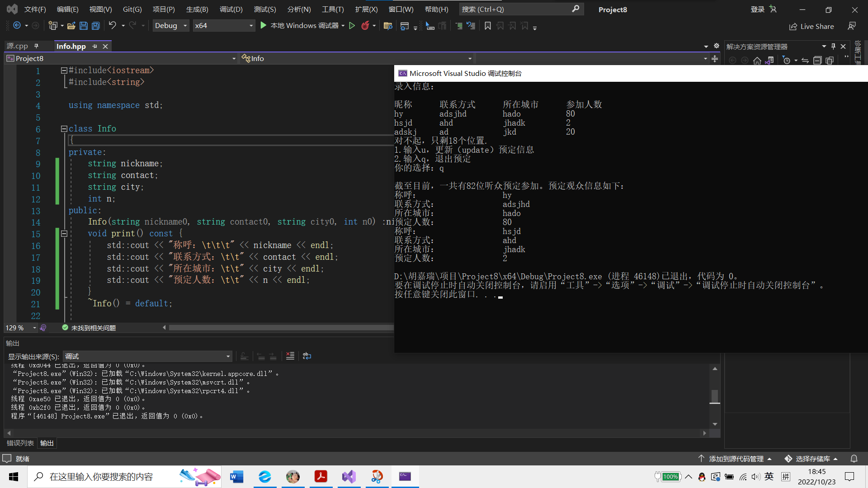Open the Debug configuration dropdown
Screen dimensions: 868x488
(171, 26)
